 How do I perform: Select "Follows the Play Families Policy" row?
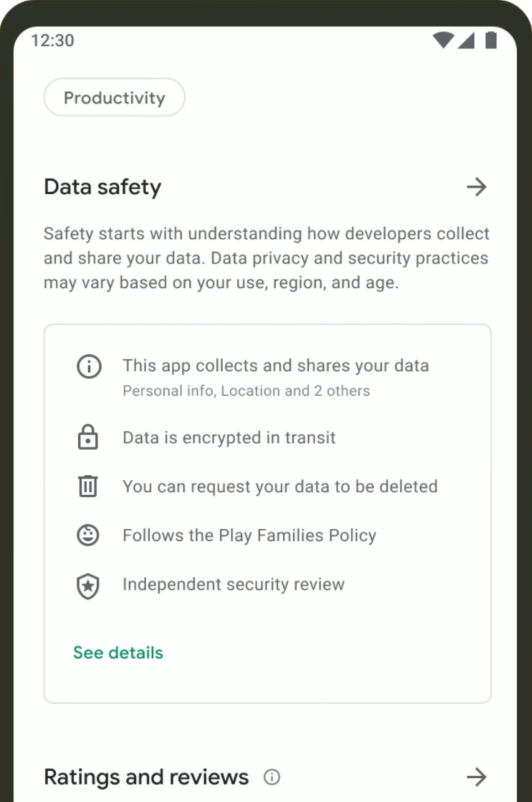coord(249,535)
